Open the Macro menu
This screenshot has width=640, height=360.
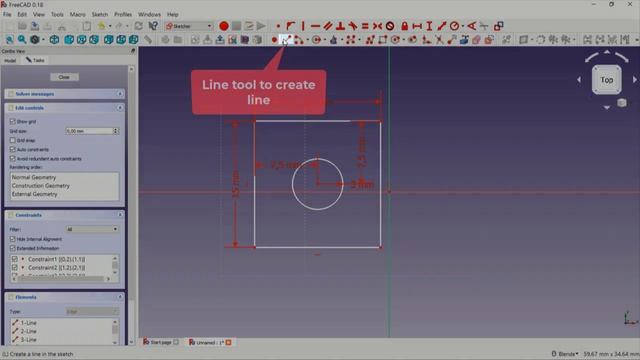(x=78, y=14)
